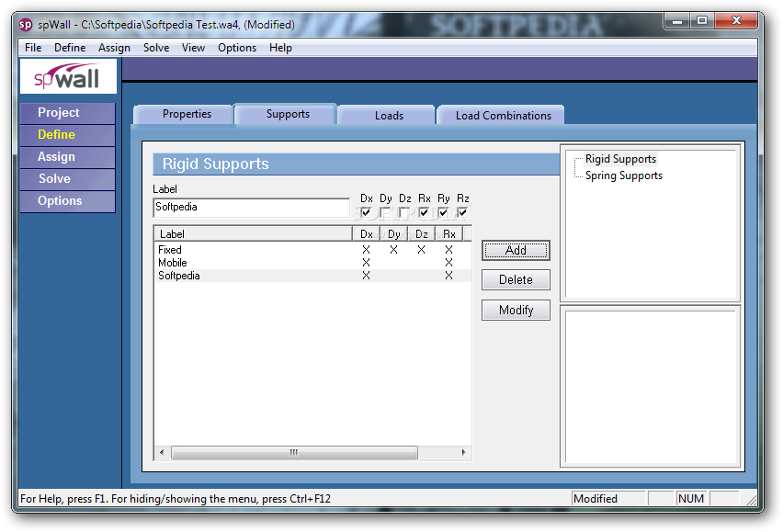This screenshot has width=783, height=532.
Task: Select Rigid Supports in the tree
Action: [620, 159]
